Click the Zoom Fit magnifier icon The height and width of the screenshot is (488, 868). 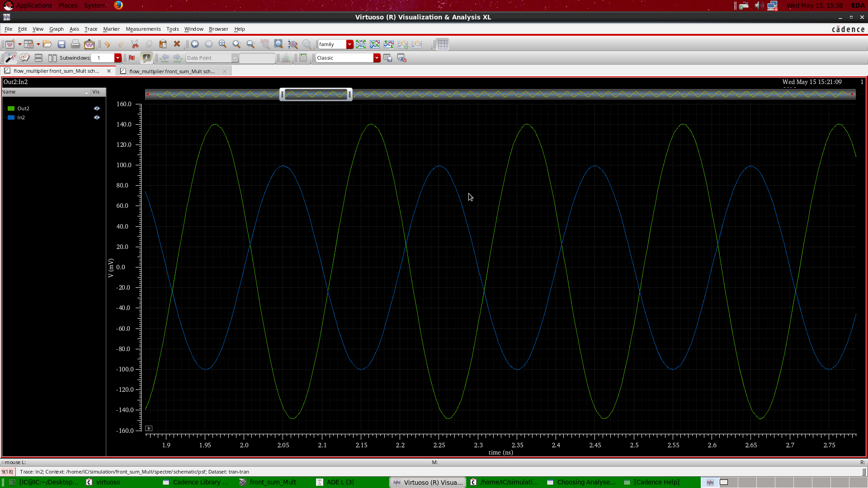click(x=222, y=44)
